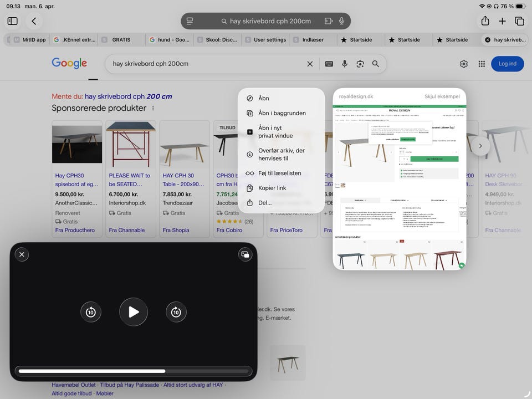
Task: Open Google apps grid icon
Action: pos(482,64)
